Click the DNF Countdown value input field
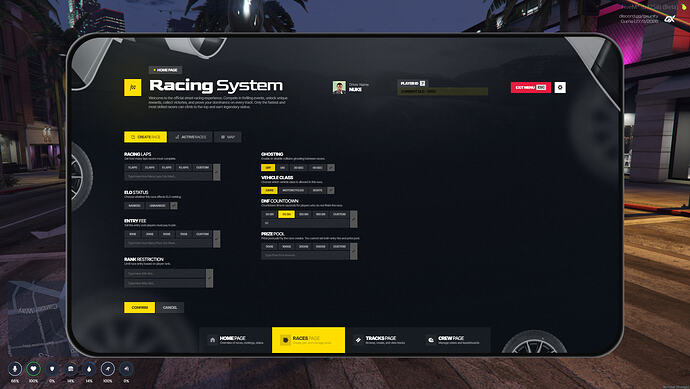The height and width of the screenshot is (389, 690). point(305,223)
